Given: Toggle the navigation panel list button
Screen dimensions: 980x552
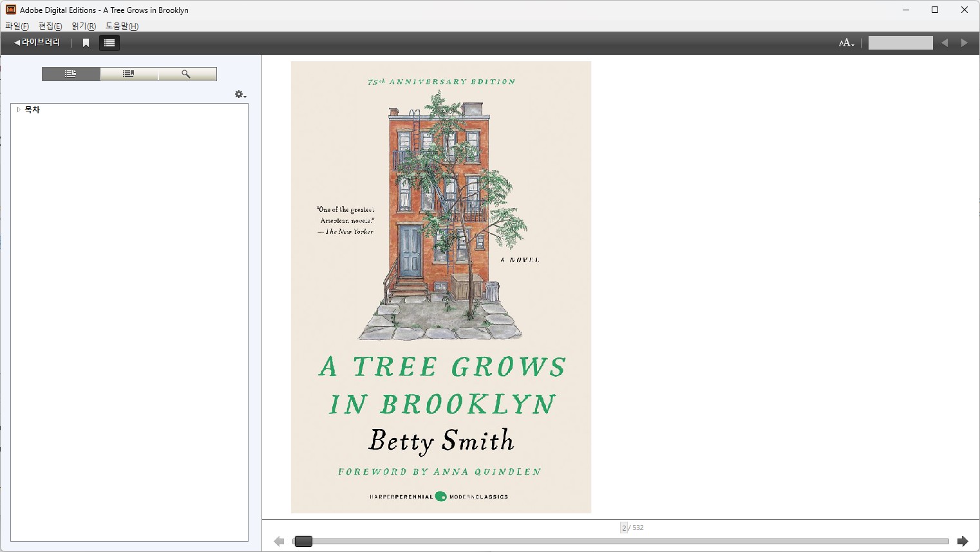Looking at the screenshot, I should [x=109, y=43].
